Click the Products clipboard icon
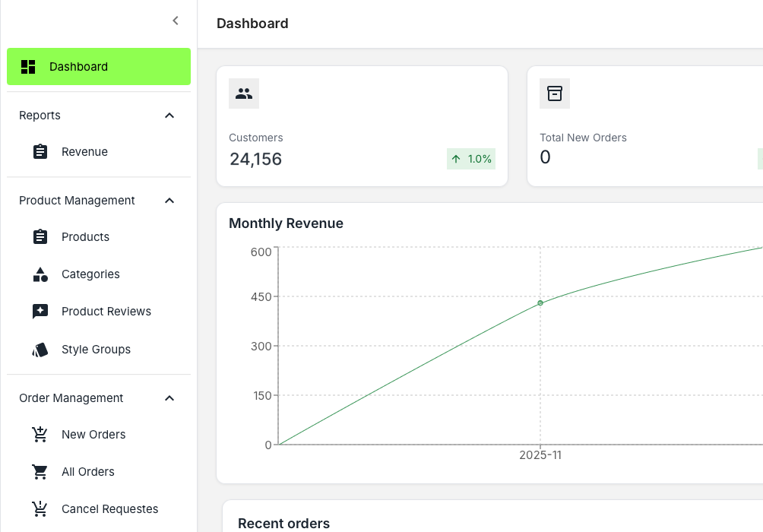 point(40,236)
